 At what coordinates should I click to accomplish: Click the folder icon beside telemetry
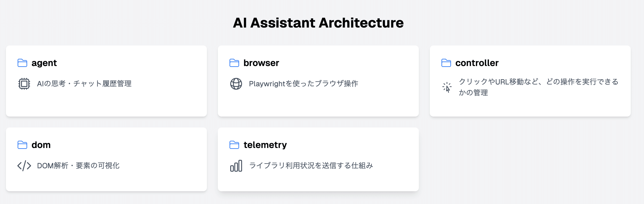pyautogui.click(x=234, y=145)
